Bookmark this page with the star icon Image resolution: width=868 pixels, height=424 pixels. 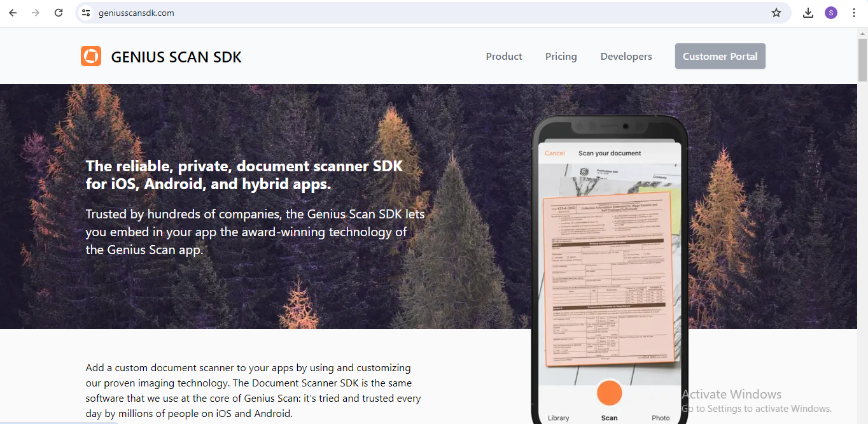pos(776,13)
